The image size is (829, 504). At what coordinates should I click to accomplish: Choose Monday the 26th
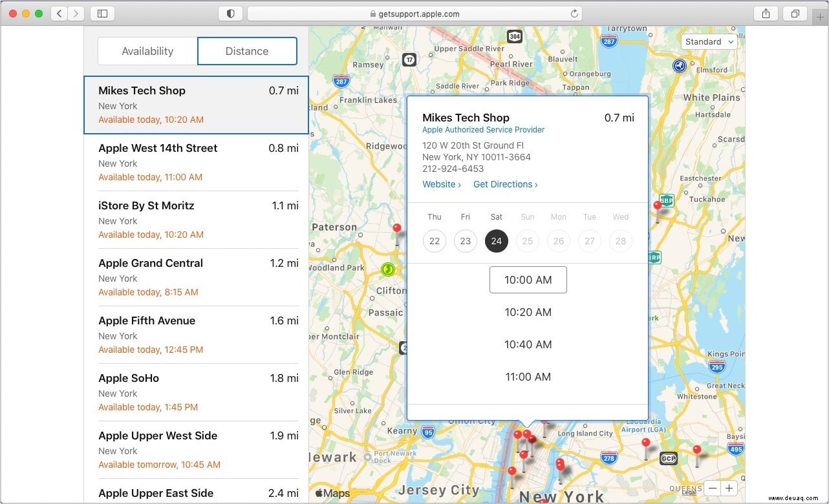[x=559, y=241]
